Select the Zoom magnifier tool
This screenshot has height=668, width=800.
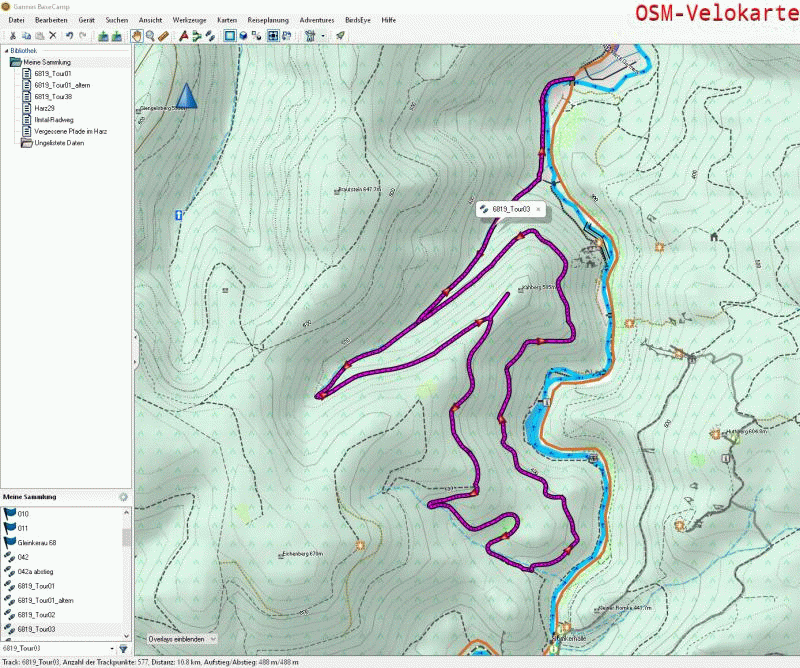(150, 36)
